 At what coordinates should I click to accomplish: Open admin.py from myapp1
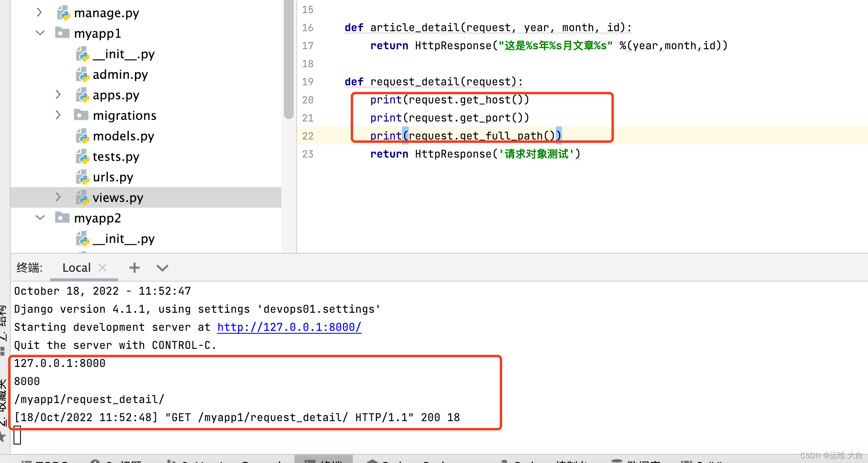click(x=120, y=75)
